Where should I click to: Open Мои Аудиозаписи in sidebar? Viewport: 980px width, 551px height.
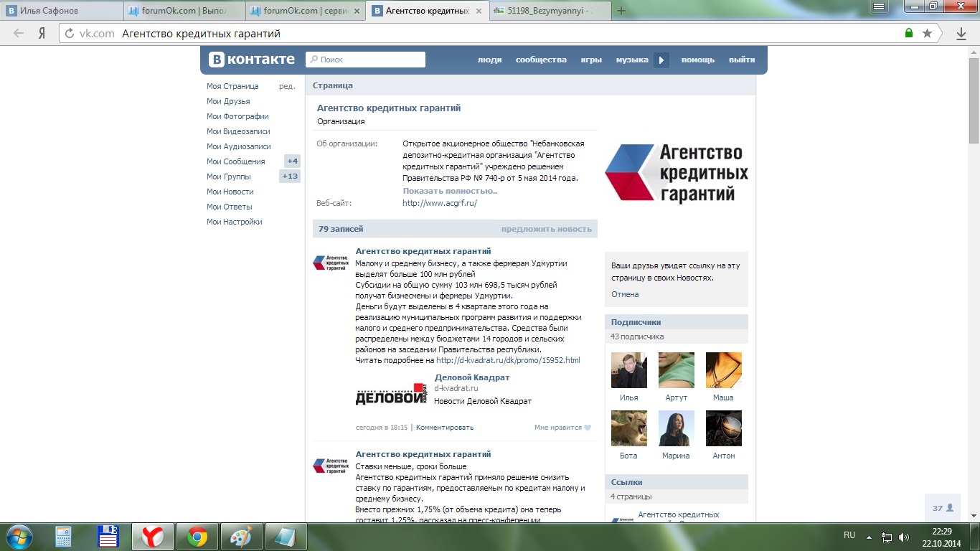239,146
